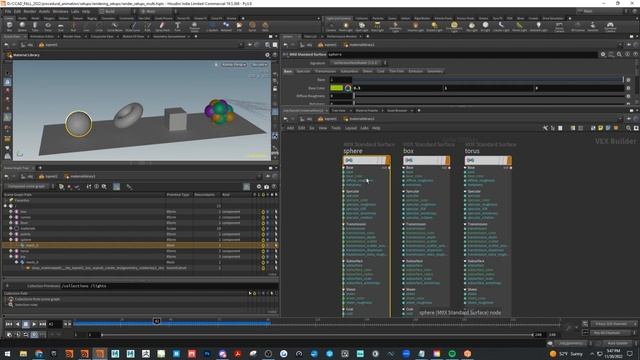This screenshot has width=640, height=360.
Task: Click the play forward button
Action: [34, 324]
